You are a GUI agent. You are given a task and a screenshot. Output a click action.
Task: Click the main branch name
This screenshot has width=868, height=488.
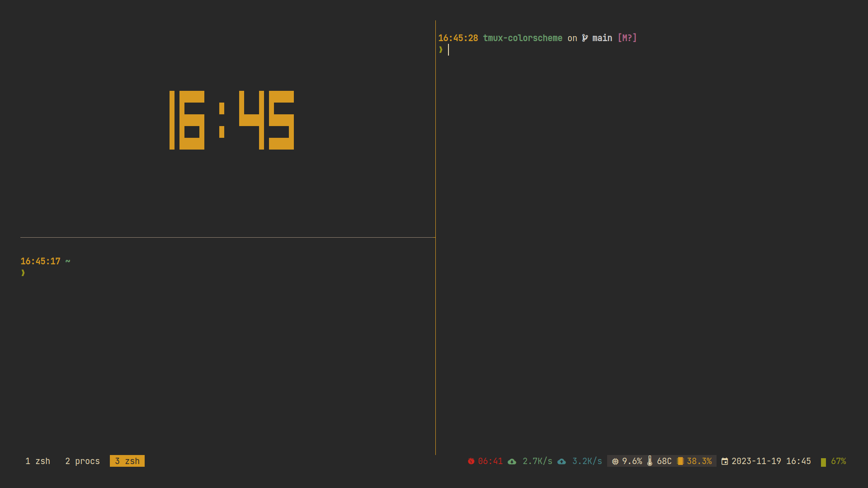click(x=602, y=38)
